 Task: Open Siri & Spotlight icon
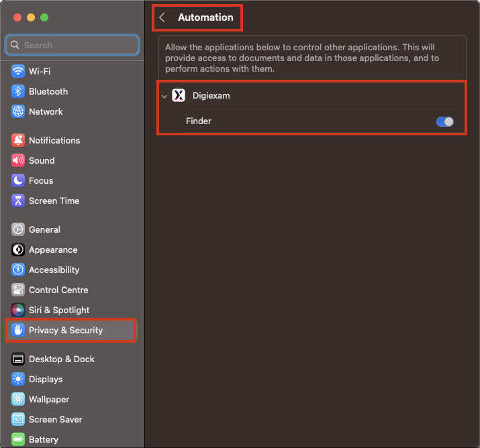coord(18,310)
